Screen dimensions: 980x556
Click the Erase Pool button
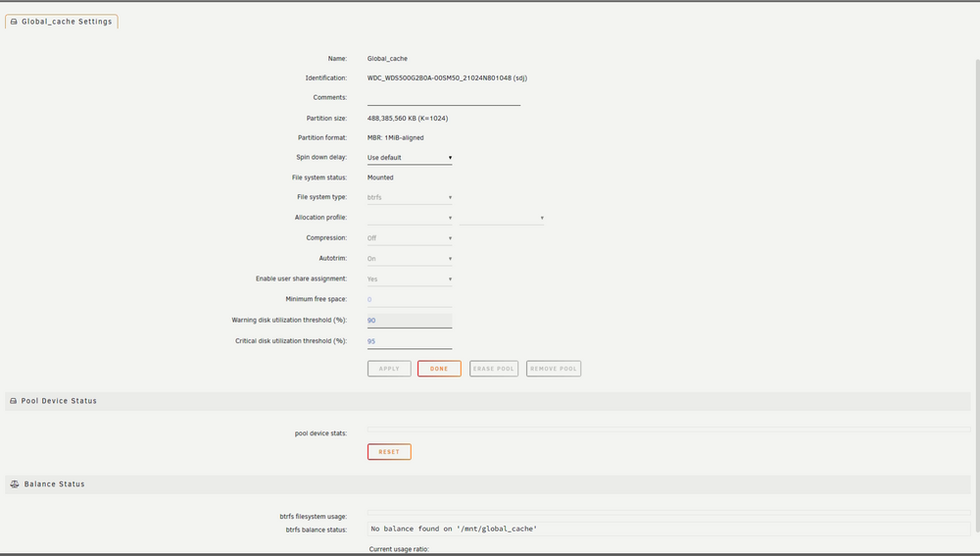click(x=494, y=369)
